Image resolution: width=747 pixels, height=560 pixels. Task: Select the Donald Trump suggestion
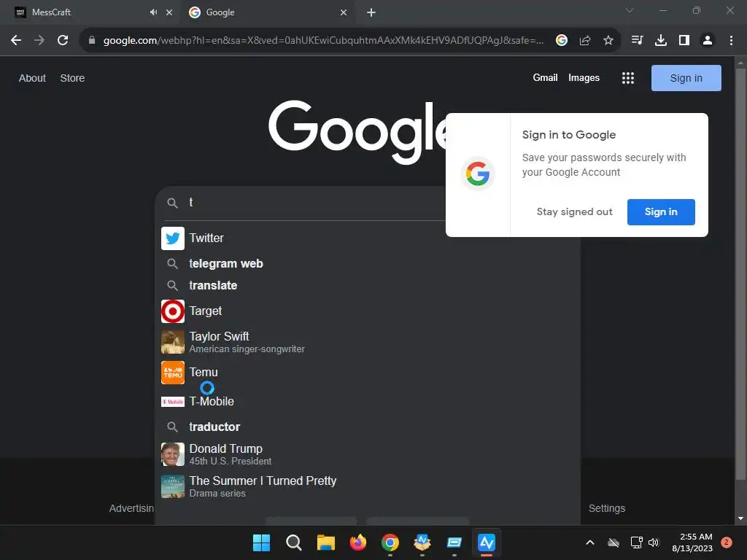[x=368, y=454]
